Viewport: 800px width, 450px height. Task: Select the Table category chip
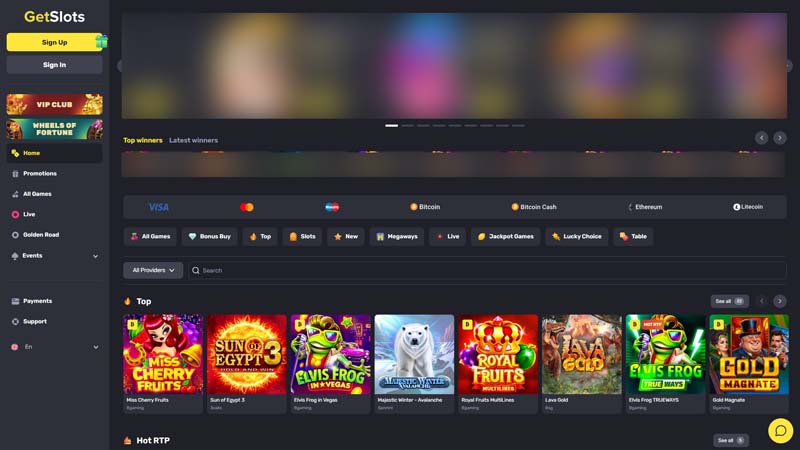click(633, 237)
